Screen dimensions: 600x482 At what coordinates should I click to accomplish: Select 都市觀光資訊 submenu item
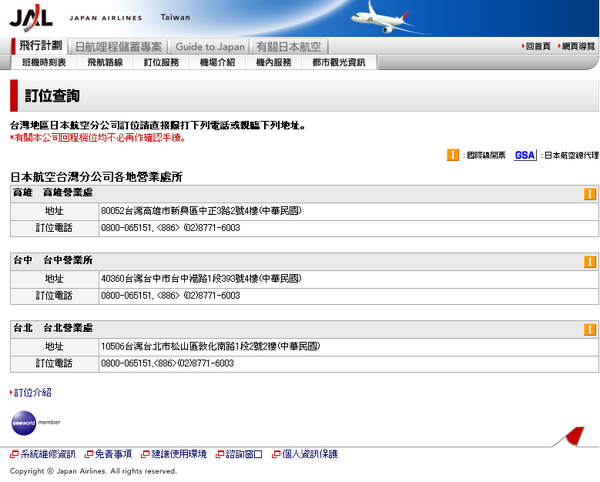point(339,62)
